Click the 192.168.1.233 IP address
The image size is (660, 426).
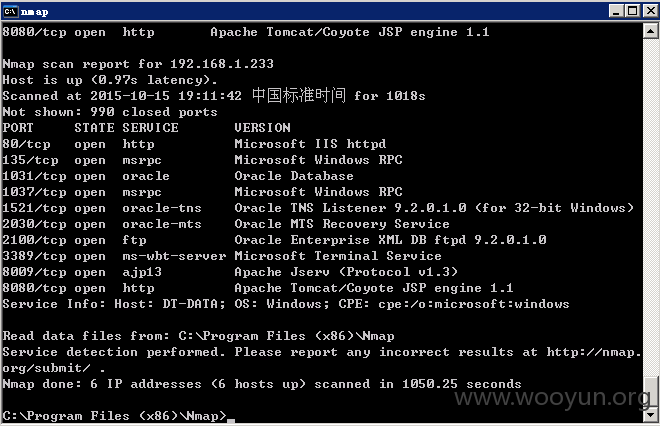coord(222,64)
